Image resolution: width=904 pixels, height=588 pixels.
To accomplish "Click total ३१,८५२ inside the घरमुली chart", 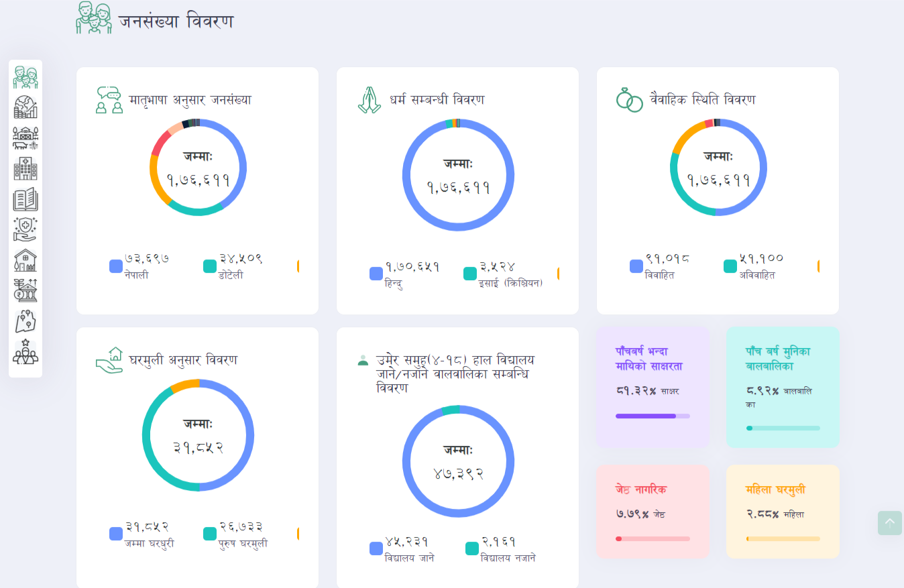I will pyautogui.click(x=198, y=447).
